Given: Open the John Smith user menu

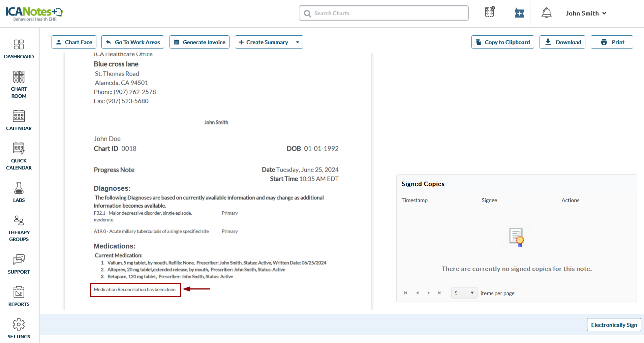Looking at the screenshot, I should tap(586, 13).
